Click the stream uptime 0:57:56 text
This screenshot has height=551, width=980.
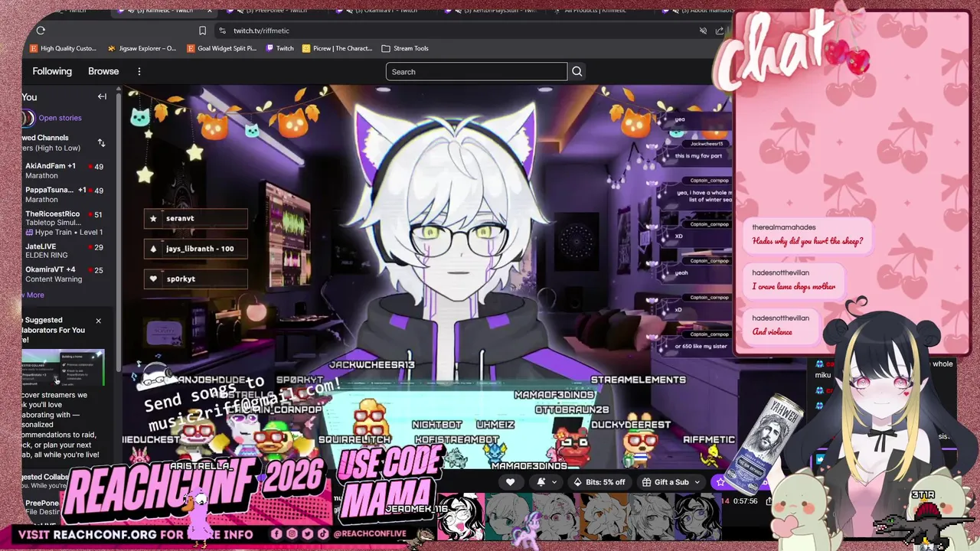tap(744, 501)
